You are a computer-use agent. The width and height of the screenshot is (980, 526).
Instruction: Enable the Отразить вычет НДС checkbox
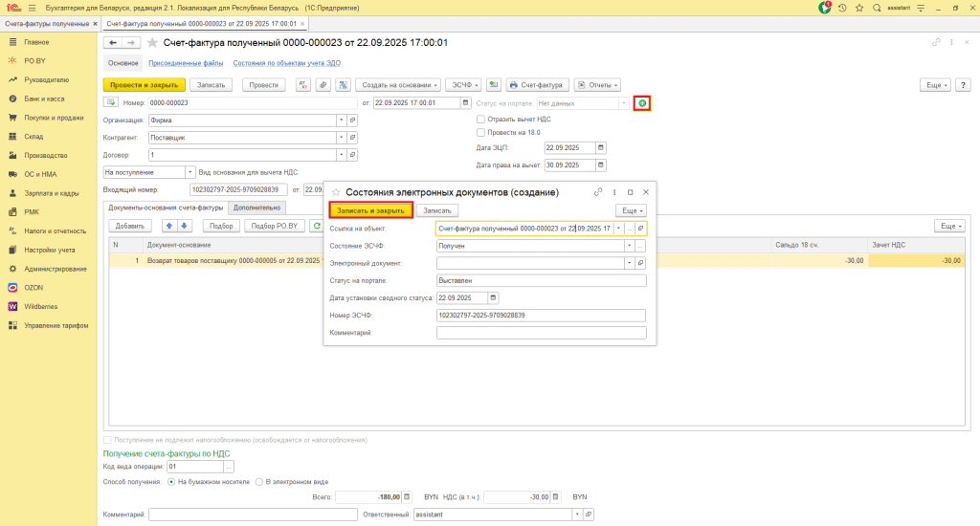[480, 119]
